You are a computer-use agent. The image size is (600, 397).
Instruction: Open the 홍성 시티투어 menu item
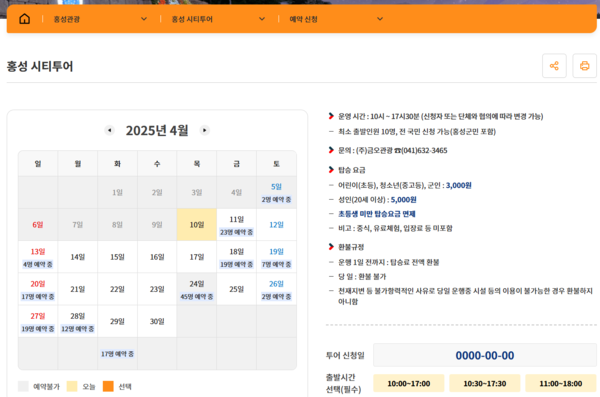point(192,19)
